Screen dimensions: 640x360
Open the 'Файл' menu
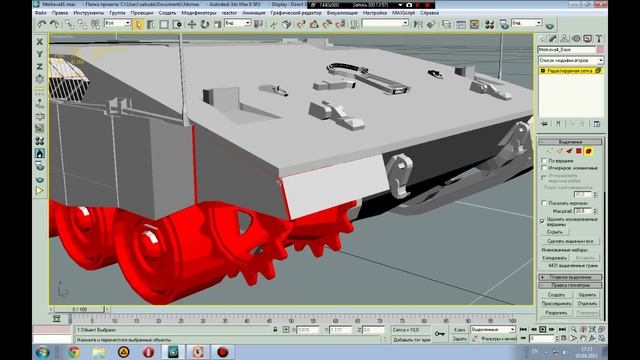pyautogui.click(x=40, y=13)
